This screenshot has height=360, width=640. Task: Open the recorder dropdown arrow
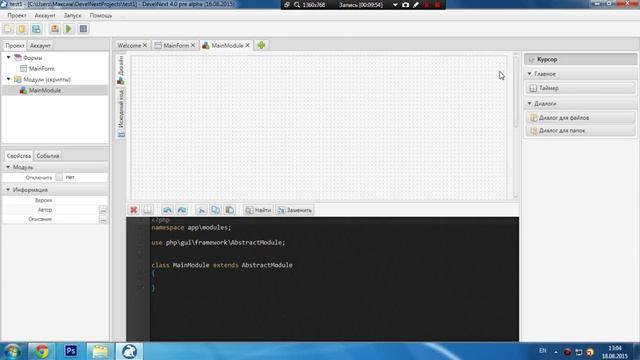pyautogui.click(x=395, y=5)
